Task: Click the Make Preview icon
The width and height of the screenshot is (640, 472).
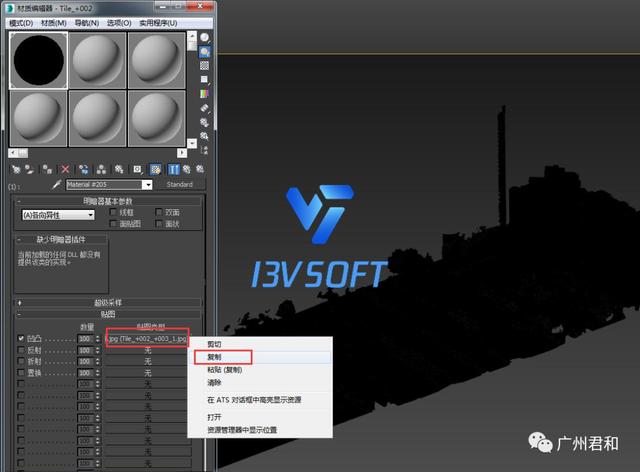Action: click(x=204, y=108)
